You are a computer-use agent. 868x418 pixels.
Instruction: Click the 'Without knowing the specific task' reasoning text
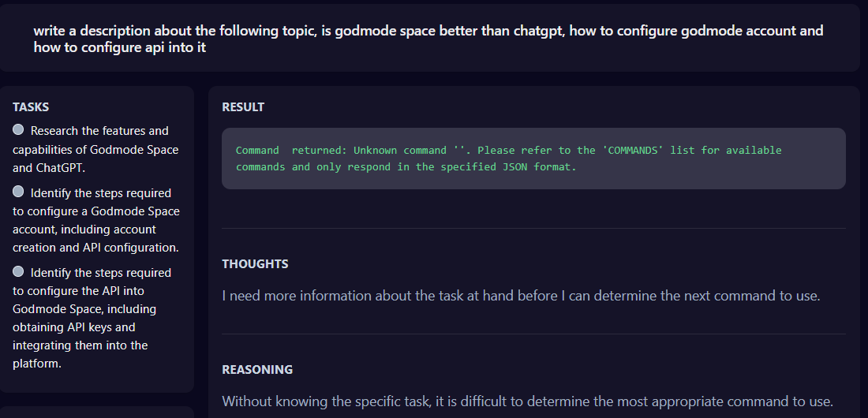[x=528, y=401]
